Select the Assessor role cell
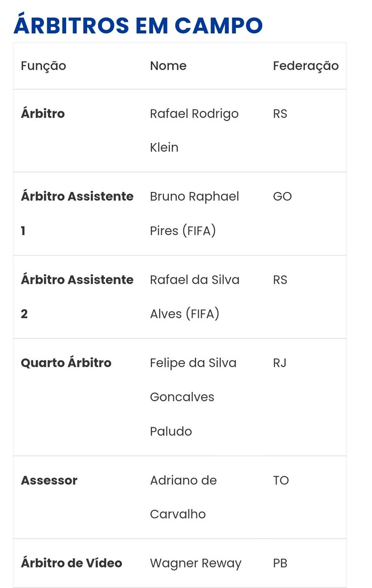The width and height of the screenshot is (372, 588). tap(49, 480)
